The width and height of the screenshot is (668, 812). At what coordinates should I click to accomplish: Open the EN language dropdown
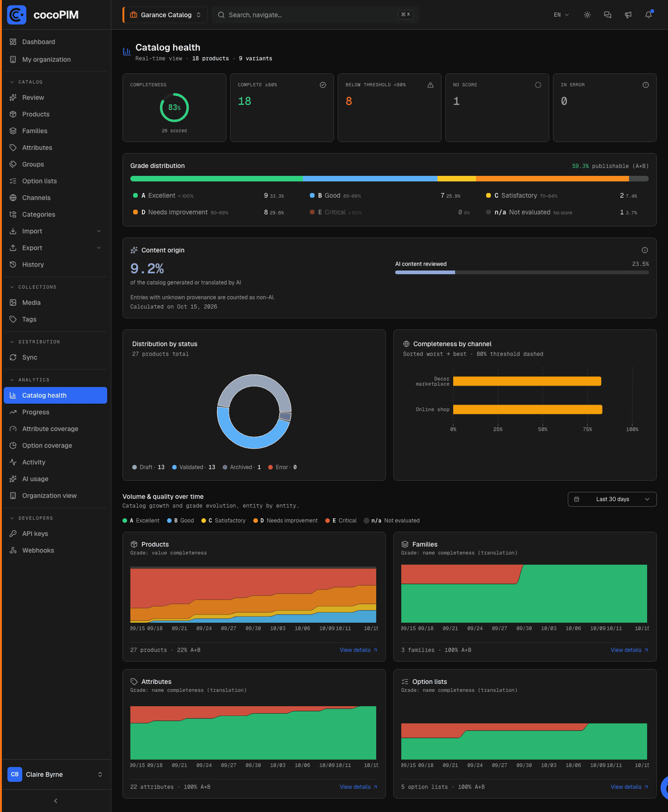[x=561, y=15]
